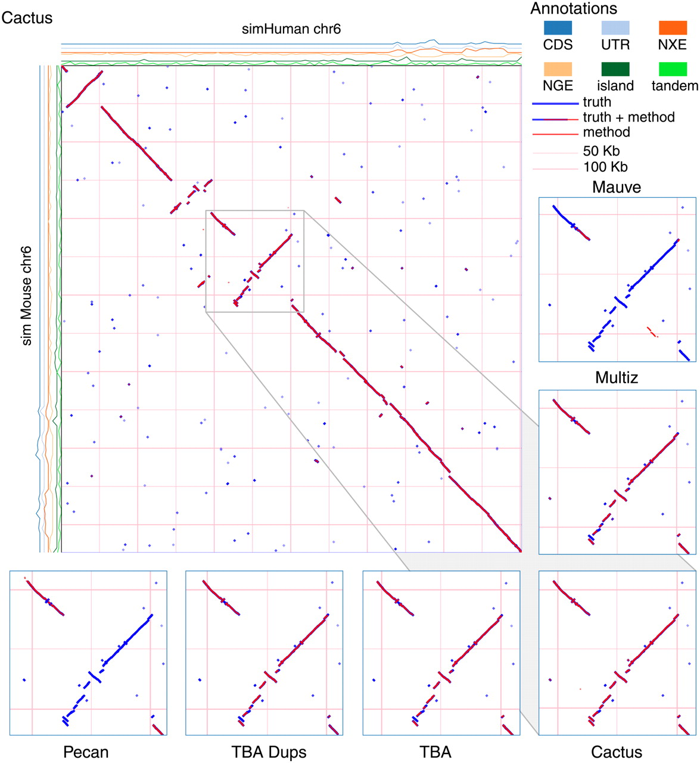Click the simHuman chr6 axis title
700x763 pixels.
pyautogui.click(x=291, y=29)
